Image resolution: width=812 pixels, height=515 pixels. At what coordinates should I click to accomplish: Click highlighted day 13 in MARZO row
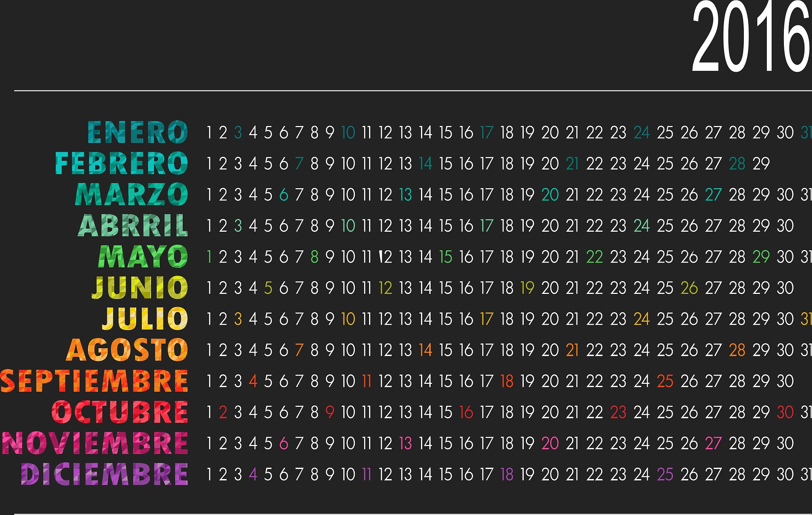pos(405,195)
